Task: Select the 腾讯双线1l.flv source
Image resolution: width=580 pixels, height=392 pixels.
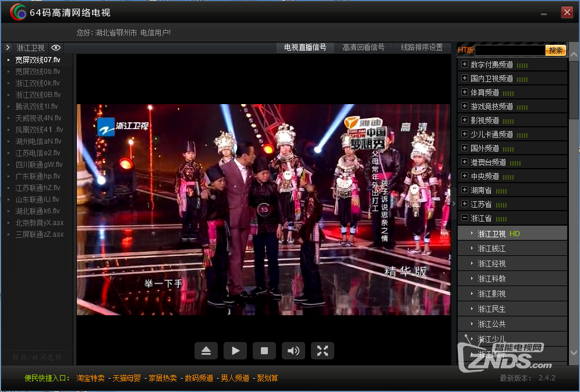Action: point(38,106)
